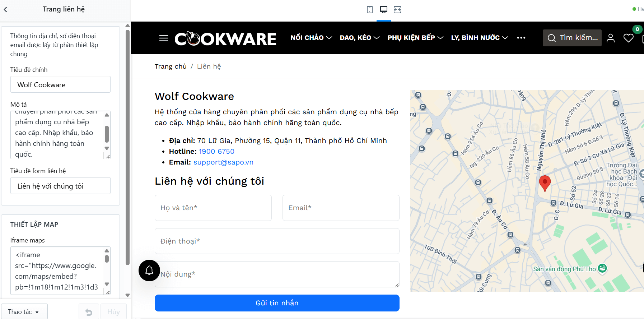644x319 pixels.
Task: Click into the Nội dung message box
Action: point(277,274)
